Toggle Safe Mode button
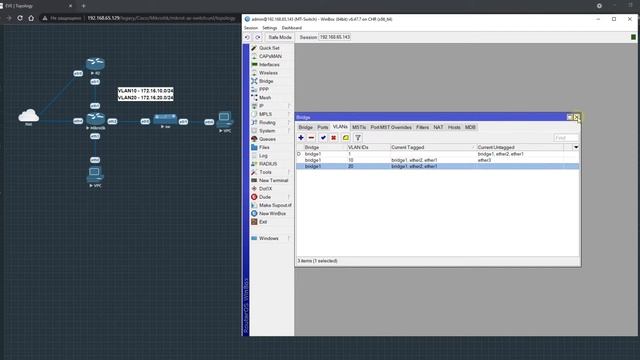640x360 pixels. (280, 37)
